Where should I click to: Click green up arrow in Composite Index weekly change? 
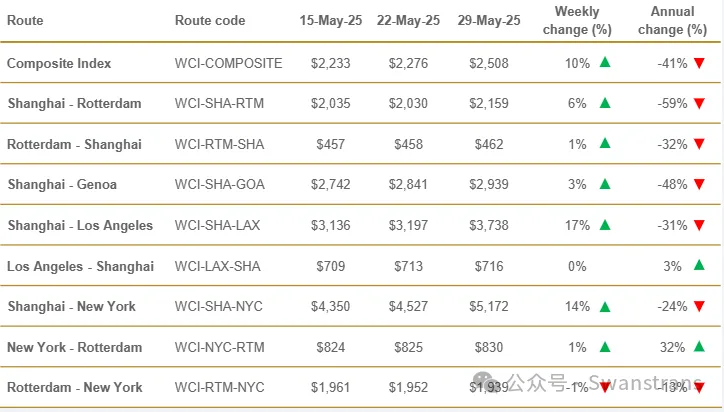[605, 62]
